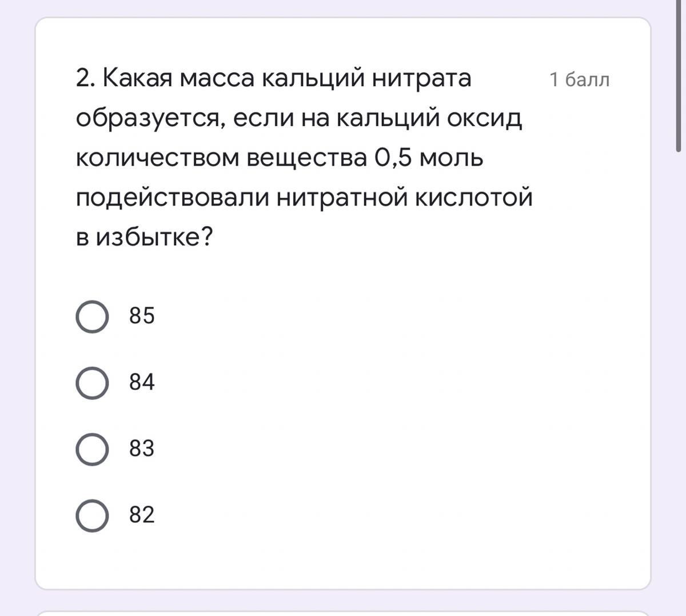This screenshot has height=616, width=686.
Task: Click the words "кальций оксид" in the question
Action: pos(428,118)
